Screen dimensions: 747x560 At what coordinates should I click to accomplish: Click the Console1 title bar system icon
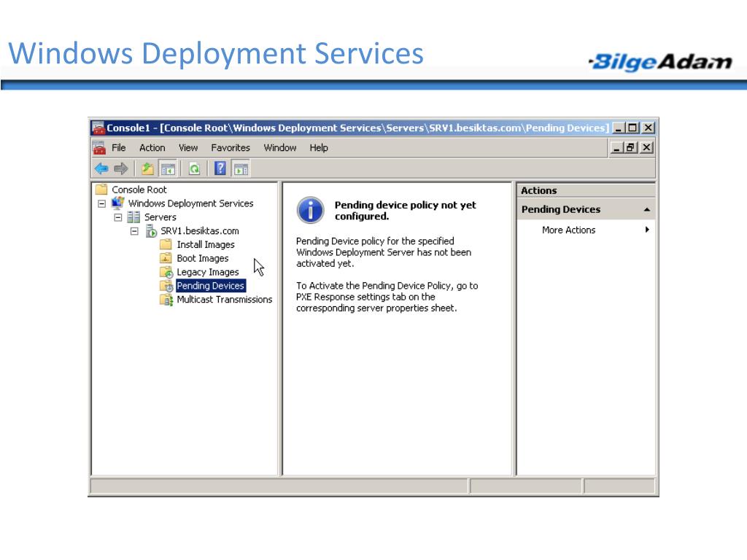[98, 128]
